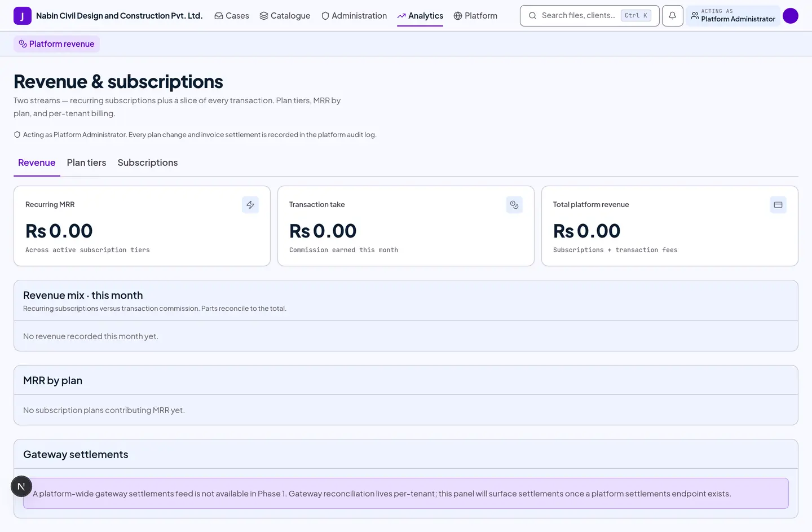This screenshot has width=812, height=532.
Task: Click the lightning icon on Recurring MRR card
Action: (250, 205)
